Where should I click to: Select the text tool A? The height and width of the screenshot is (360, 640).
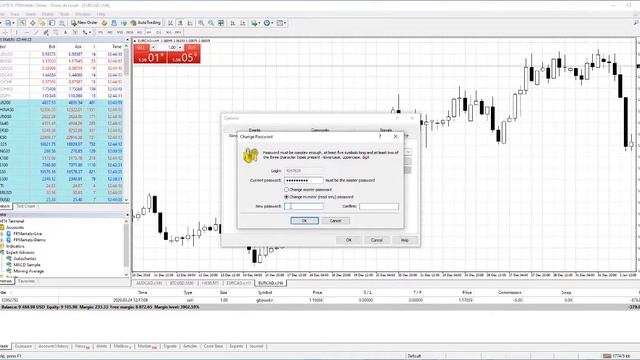[65, 32]
